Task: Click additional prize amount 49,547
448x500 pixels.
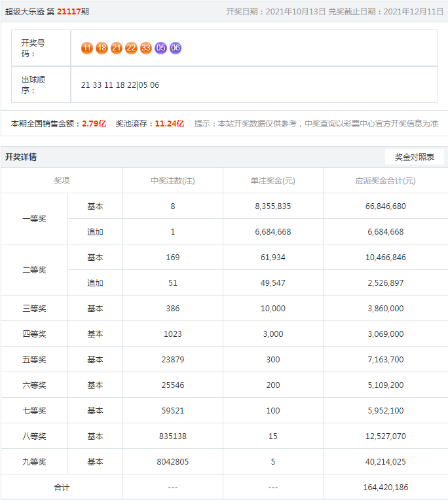Action: 272,283
